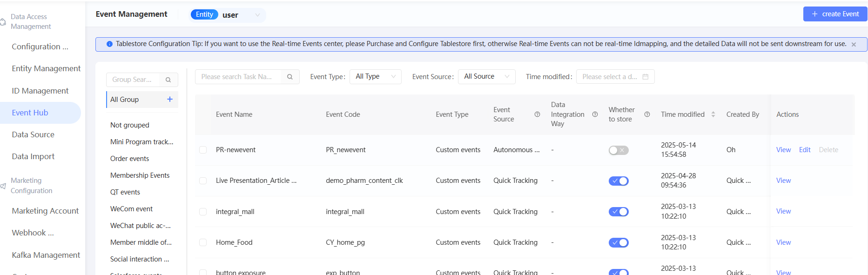Click the create Event button
868x275 pixels.
(835, 14)
